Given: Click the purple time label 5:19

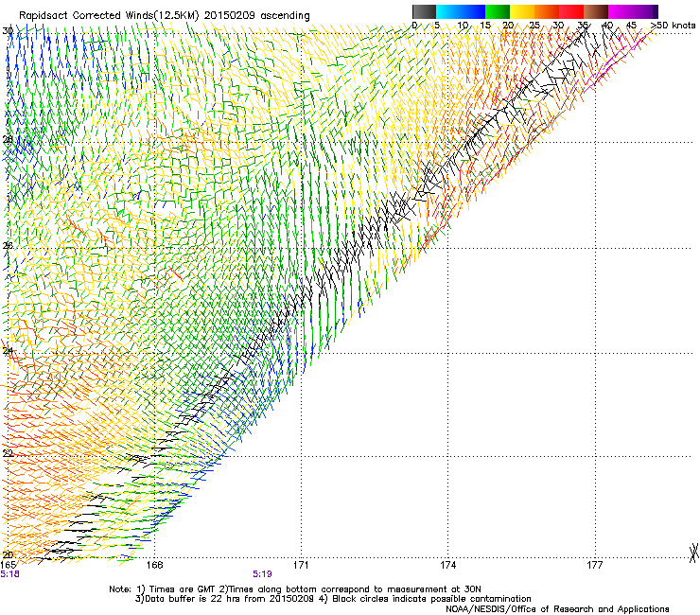Looking at the screenshot, I should (262, 574).
